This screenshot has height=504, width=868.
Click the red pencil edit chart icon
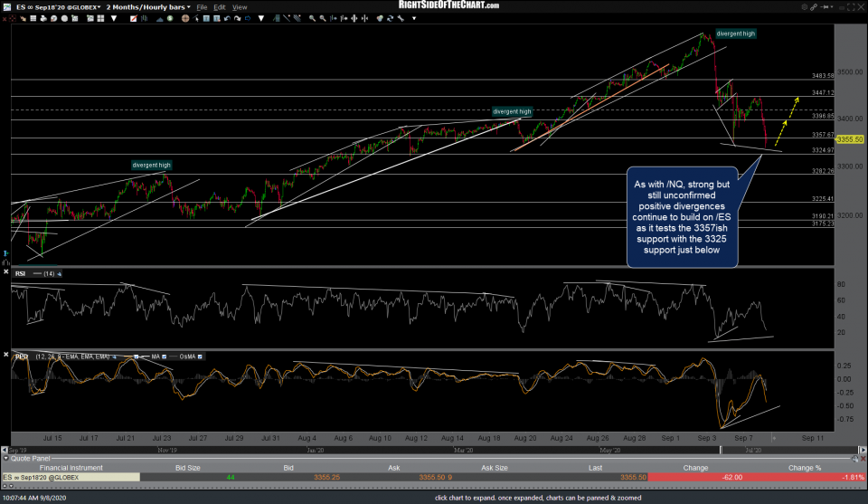pos(134,18)
